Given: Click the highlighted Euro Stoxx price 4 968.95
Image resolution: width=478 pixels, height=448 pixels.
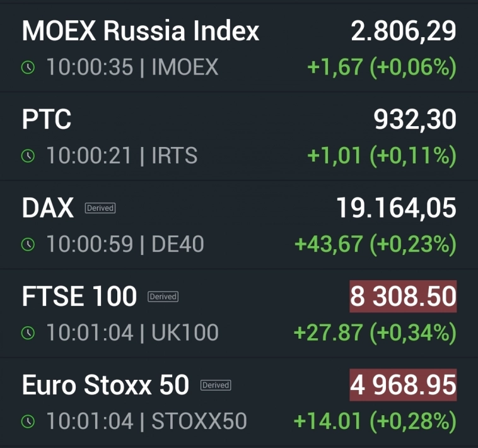Looking at the screenshot, I should coord(403,384).
